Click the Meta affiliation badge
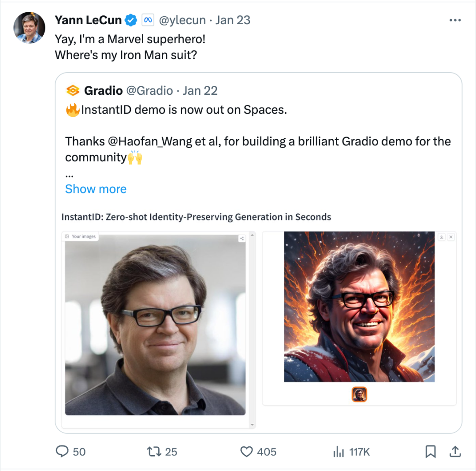The width and height of the screenshot is (476, 471). (146, 20)
